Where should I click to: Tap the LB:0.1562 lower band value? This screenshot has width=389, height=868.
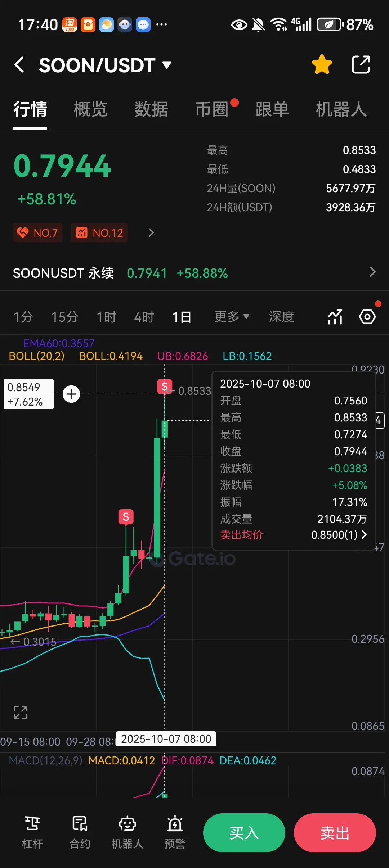(x=247, y=356)
